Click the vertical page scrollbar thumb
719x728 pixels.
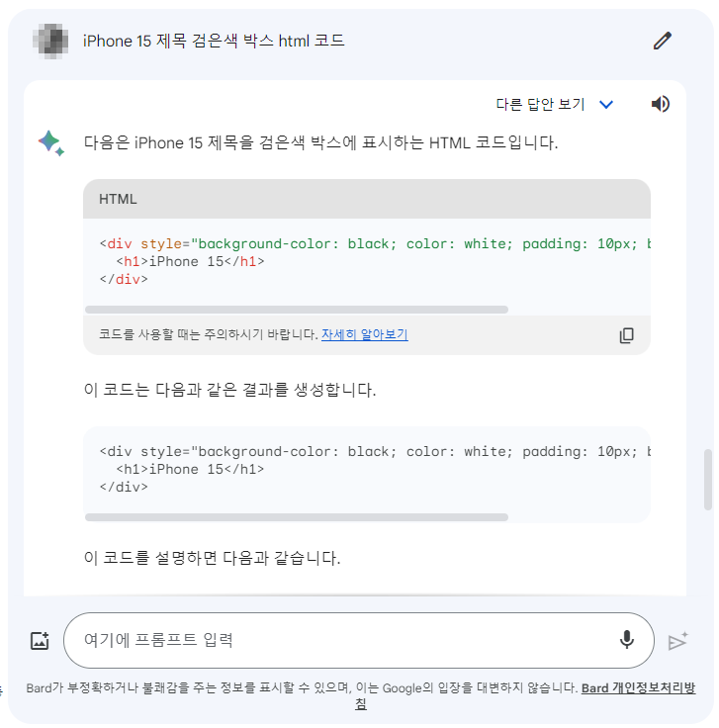tap(708, 480)
